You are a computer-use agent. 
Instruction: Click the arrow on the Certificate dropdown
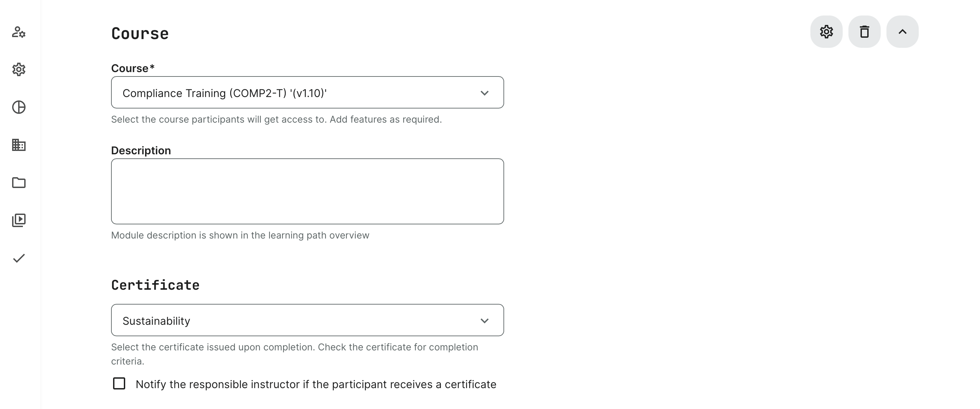pos(484,321)
